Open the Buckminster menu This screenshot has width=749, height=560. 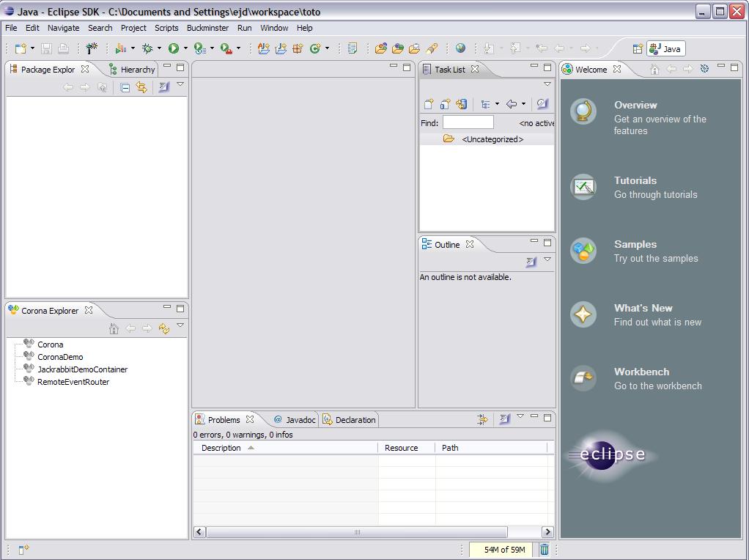[x=208, y=28]
